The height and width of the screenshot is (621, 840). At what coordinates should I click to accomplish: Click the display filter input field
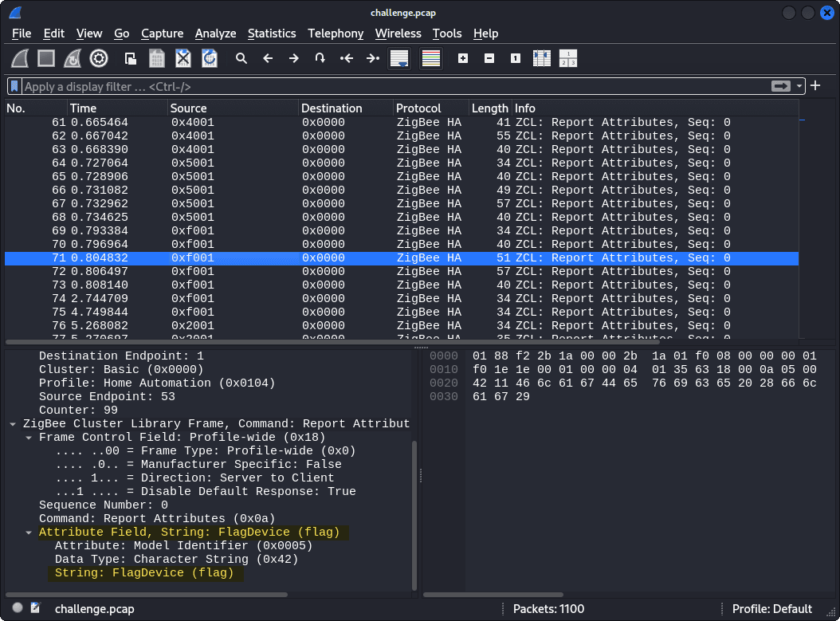click(x=319, y=86)
